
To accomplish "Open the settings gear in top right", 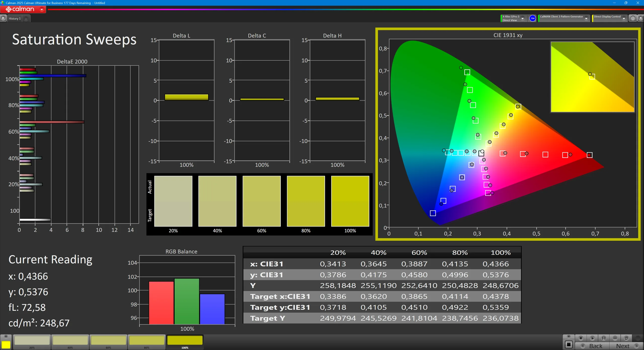I will [633, 18].
